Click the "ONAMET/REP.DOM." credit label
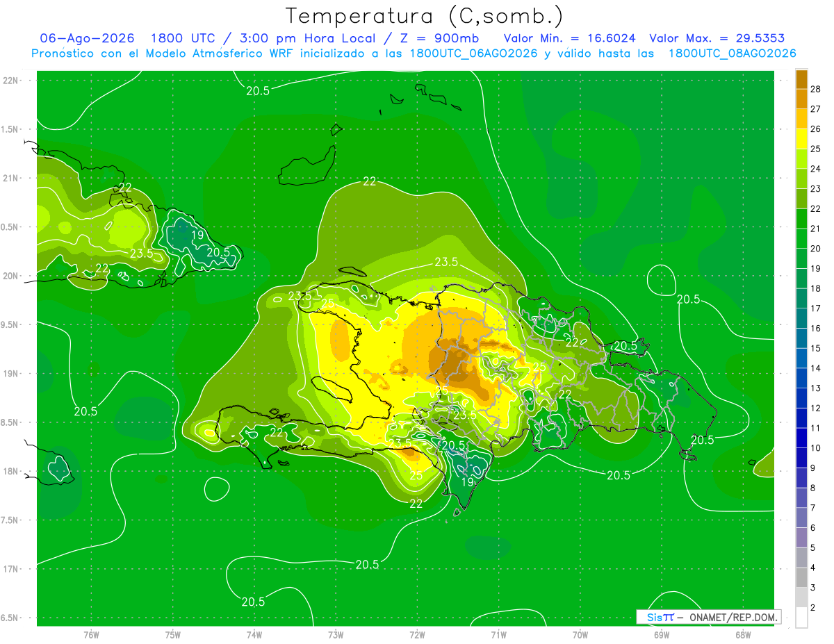 click(732, 617)
